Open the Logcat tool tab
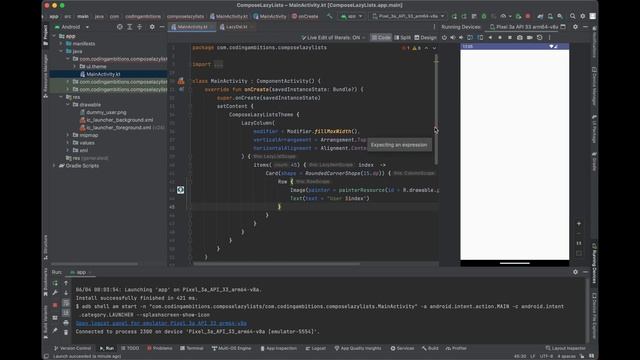Screen dimensions: 640x360 coord(316,348)
